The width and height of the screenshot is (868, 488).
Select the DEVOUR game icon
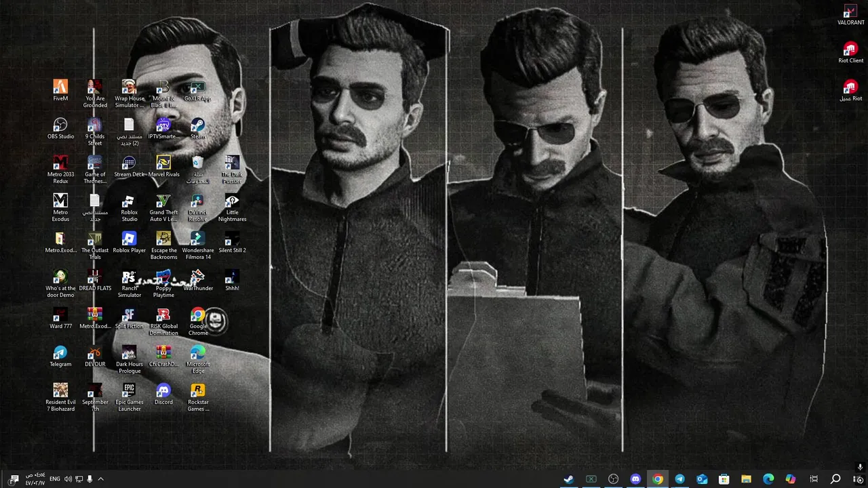pos(95,356)
